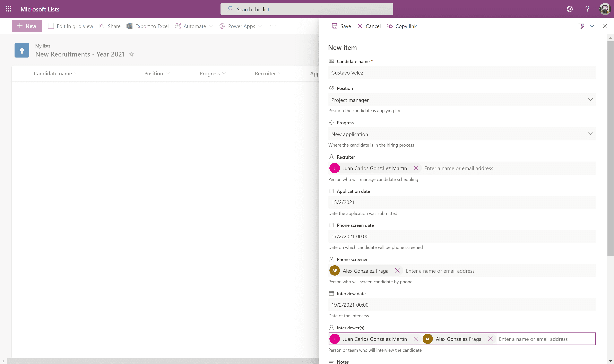Viewport: 614px width, 364px height.
Task: Click the scroll up arrow of form panel
Action: (x=611, y=38)
